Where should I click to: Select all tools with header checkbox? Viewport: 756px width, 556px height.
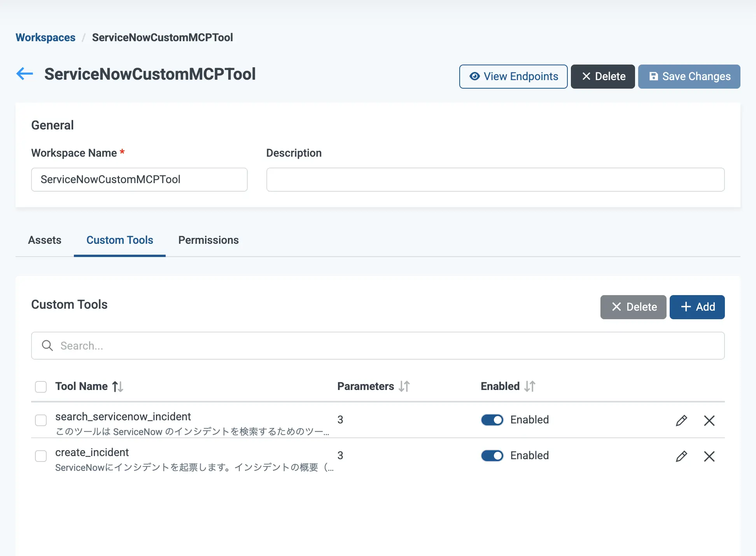(x=41, y=387)
